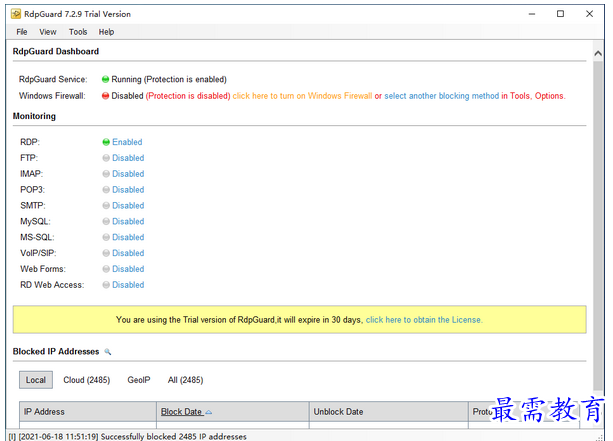
Task: Click 'click here to obtain the License' link
Action: coord(424,320)
